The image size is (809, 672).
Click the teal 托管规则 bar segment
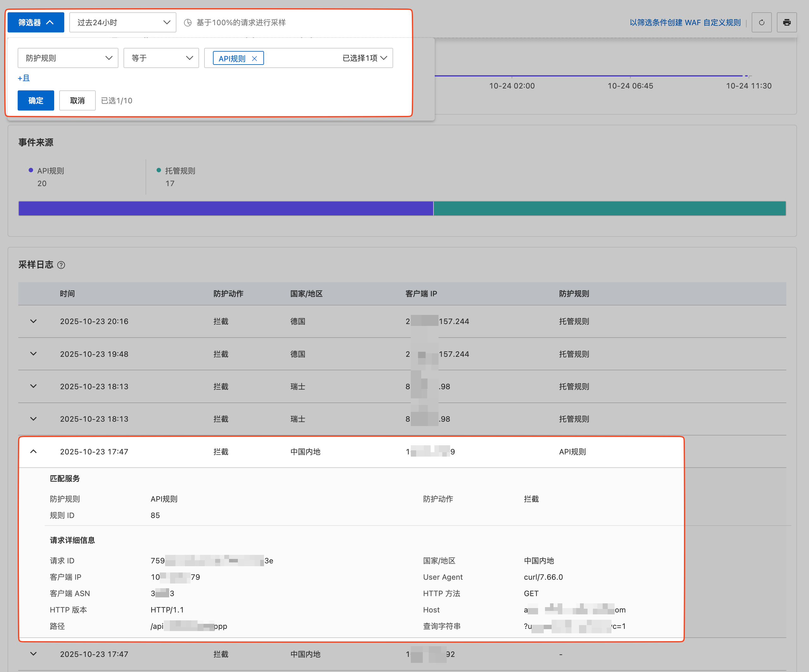[609, 208]
